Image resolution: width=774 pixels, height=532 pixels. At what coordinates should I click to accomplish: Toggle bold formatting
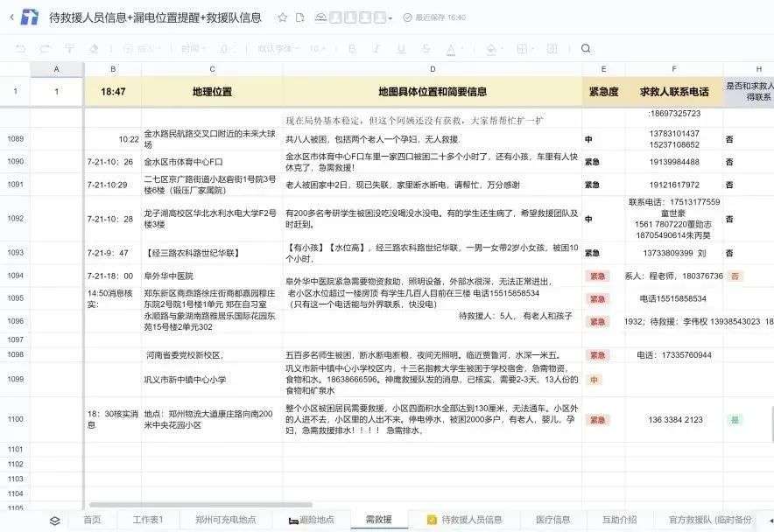[352, 48]
